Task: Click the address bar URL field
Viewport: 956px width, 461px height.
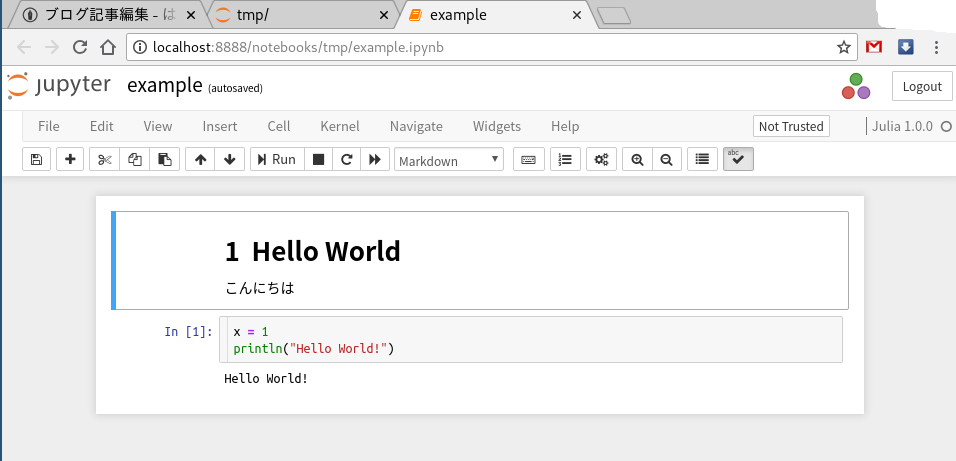Action: coord(491,47)
